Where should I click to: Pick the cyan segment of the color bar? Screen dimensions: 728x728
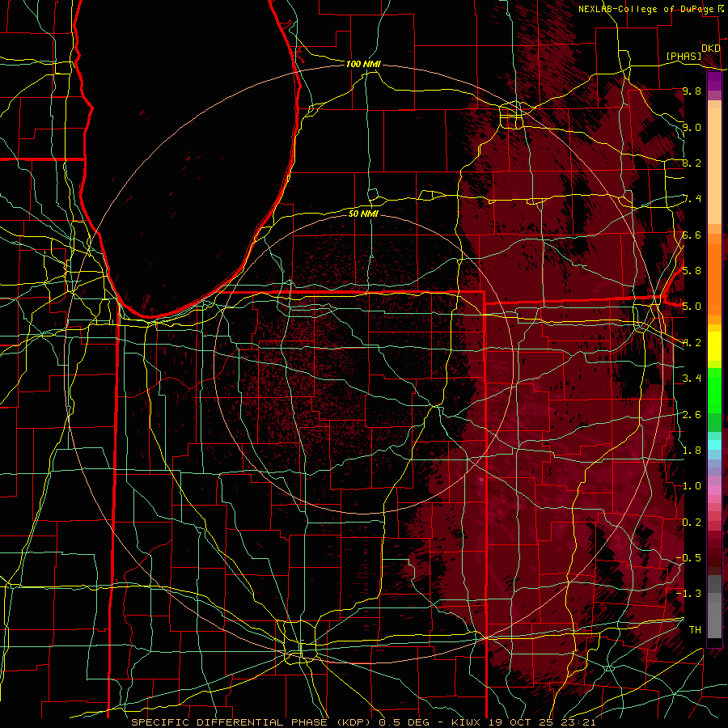click(x=714, y=445)
